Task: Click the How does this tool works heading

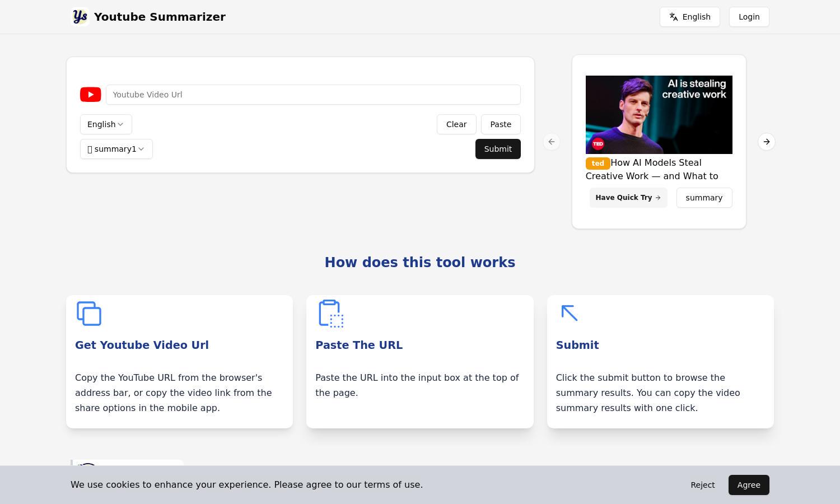Action: tap(420, 262)
